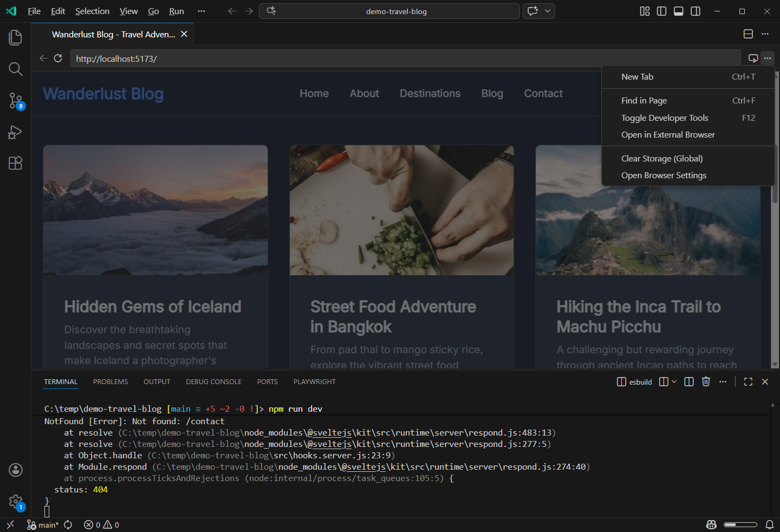
Task: Open the Customize Layout dropdown
Action: (644, 11)
